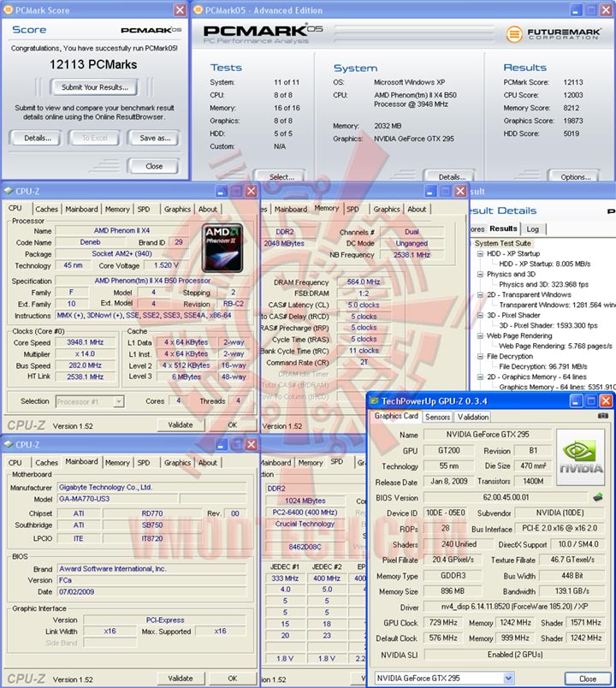Click the BIOS Version field 62.00.45.00.01
Image resolution: width=616 pixels, height=688 pixels.
[506, 497]
